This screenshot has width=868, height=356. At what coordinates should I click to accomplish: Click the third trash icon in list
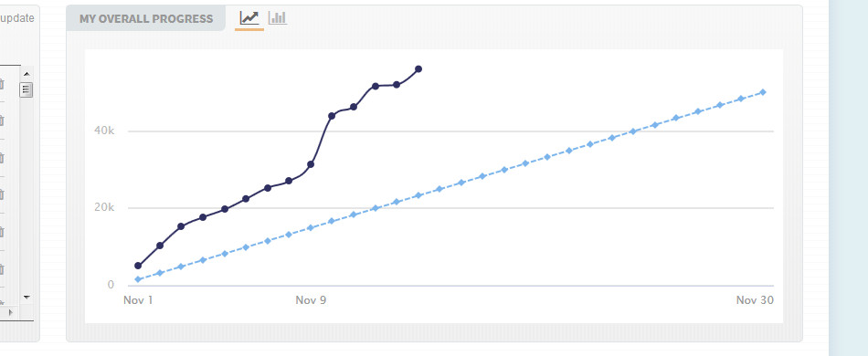(1, 158)
